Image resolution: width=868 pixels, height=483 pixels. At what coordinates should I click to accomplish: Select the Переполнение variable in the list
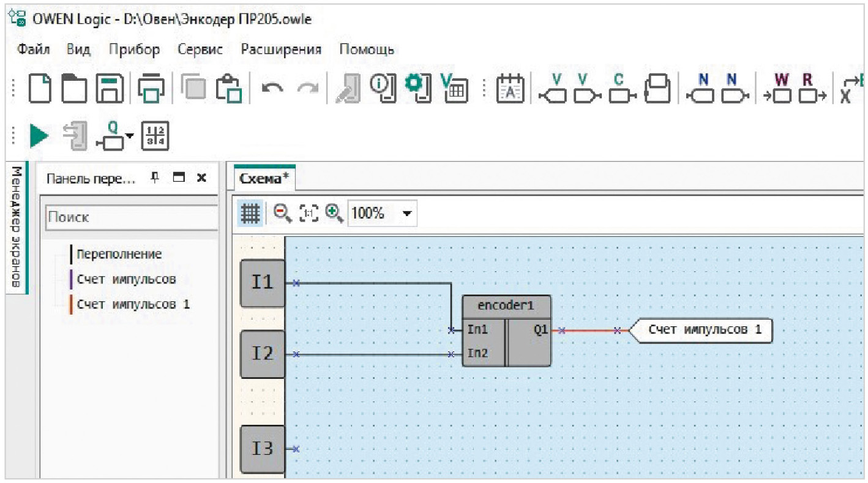pyautogui.click(x=119, y=254)
